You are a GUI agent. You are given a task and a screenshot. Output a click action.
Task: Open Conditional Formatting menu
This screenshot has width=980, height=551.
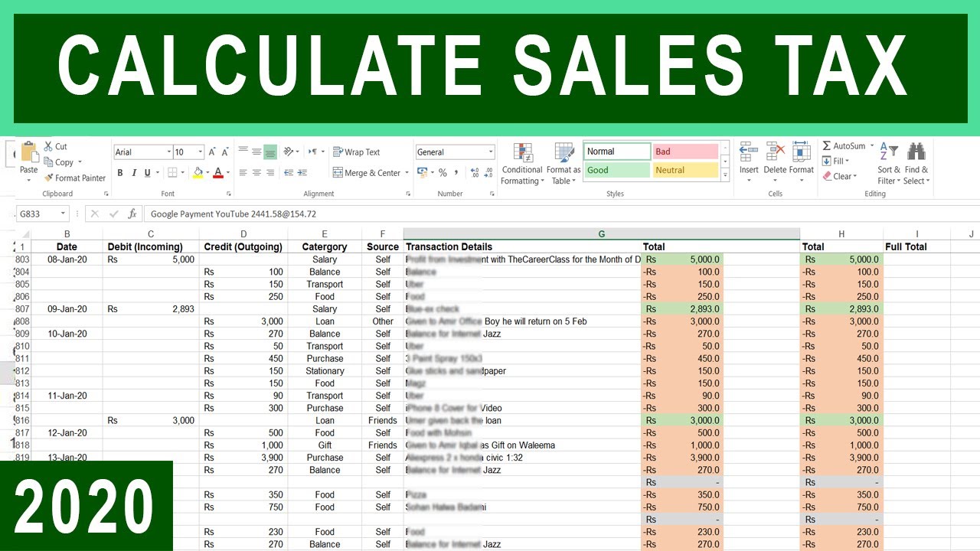click(x=523, y=163)
